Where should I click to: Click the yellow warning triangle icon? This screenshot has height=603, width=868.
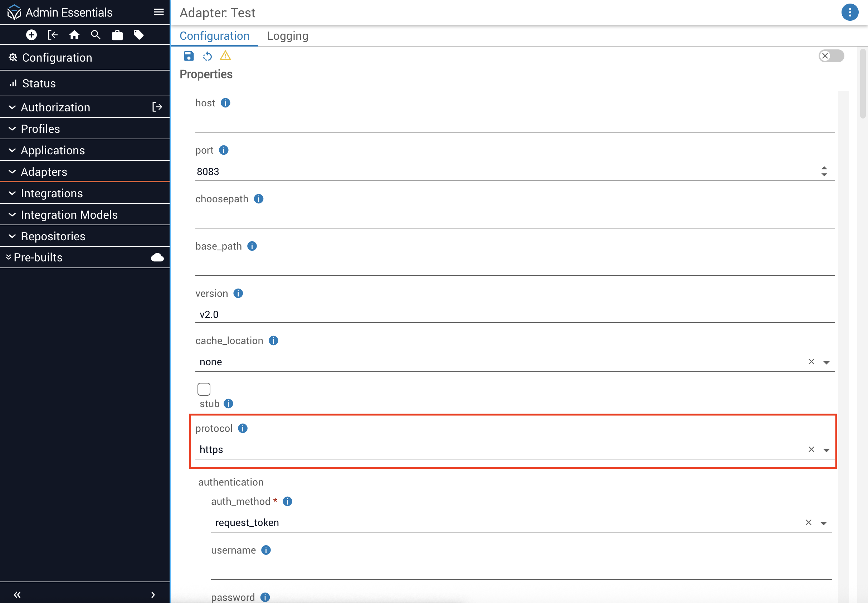pos(225,56)
